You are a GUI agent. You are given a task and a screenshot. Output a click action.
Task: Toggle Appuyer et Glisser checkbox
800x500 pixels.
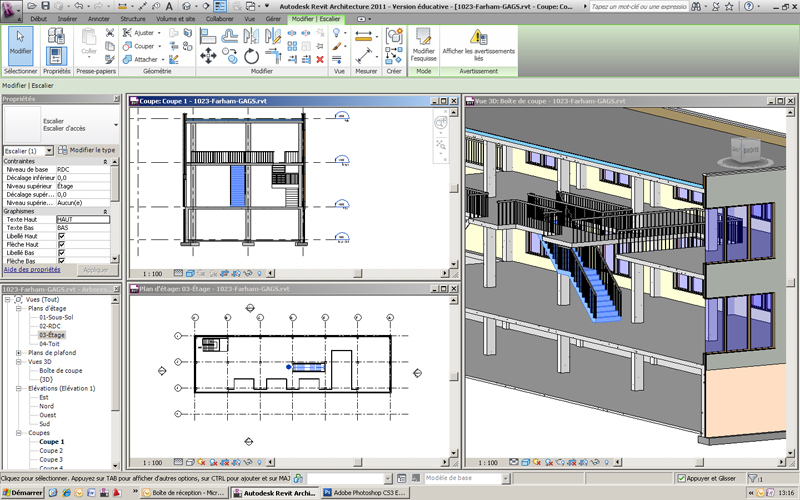[x=681, y=479]
